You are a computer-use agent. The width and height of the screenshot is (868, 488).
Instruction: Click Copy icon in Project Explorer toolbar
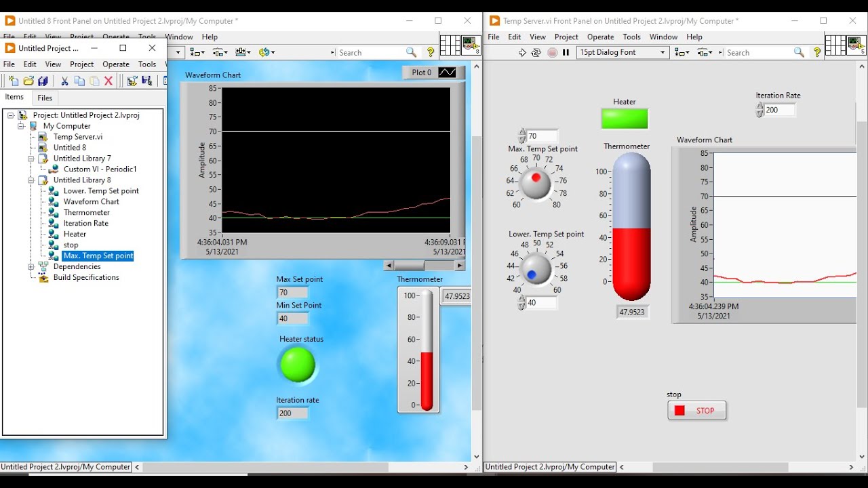79,81
